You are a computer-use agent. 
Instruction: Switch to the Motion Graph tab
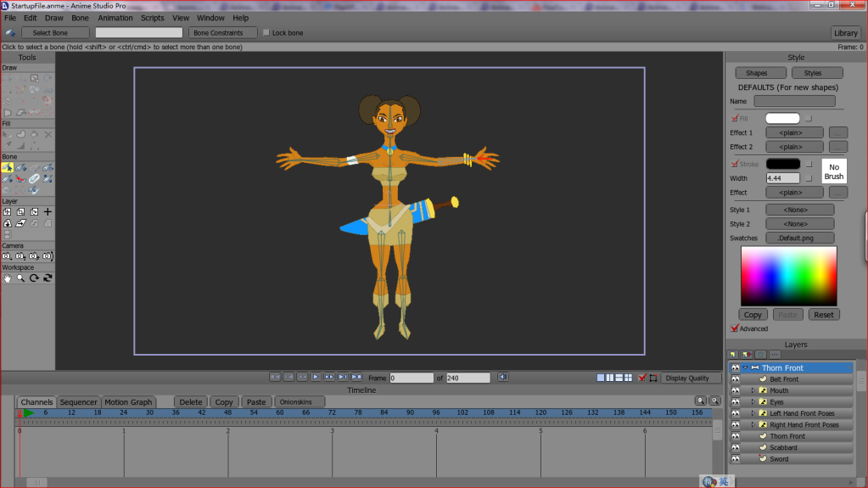pos(128,402)
